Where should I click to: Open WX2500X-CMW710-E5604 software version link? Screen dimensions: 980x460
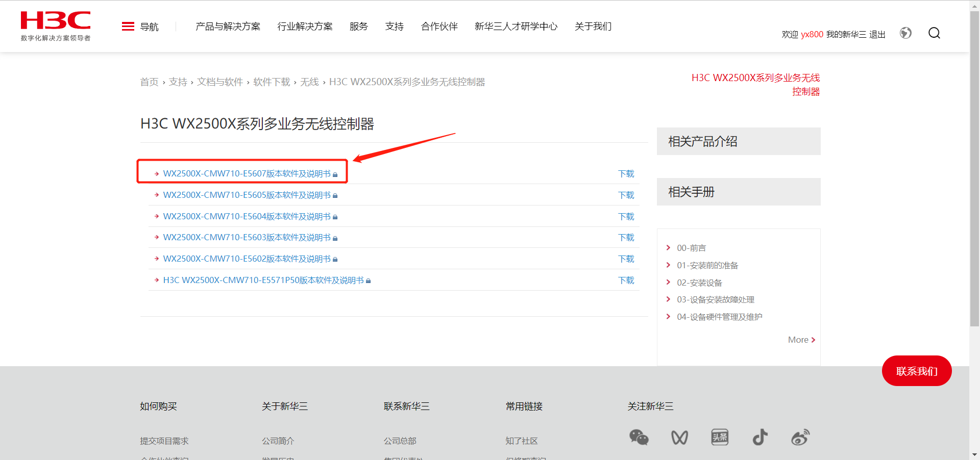tap(247, 217)
